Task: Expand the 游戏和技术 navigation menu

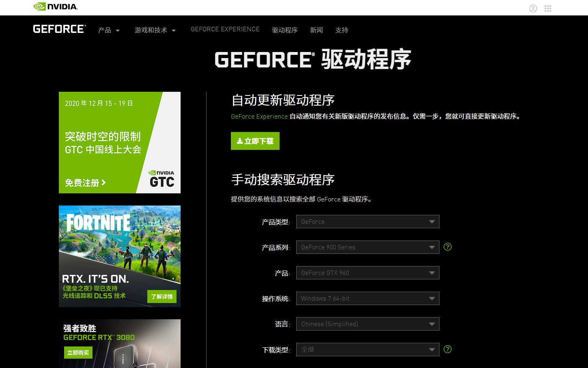Action: [155, 30]
